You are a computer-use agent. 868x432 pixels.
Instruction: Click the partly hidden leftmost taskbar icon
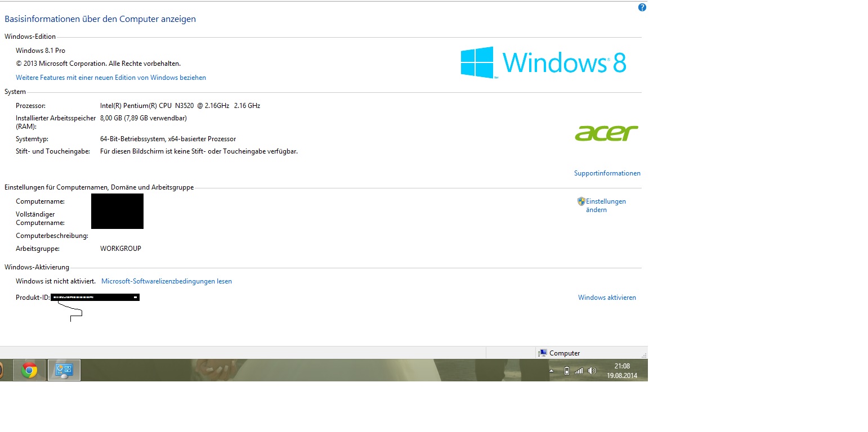tap(2, 370)
